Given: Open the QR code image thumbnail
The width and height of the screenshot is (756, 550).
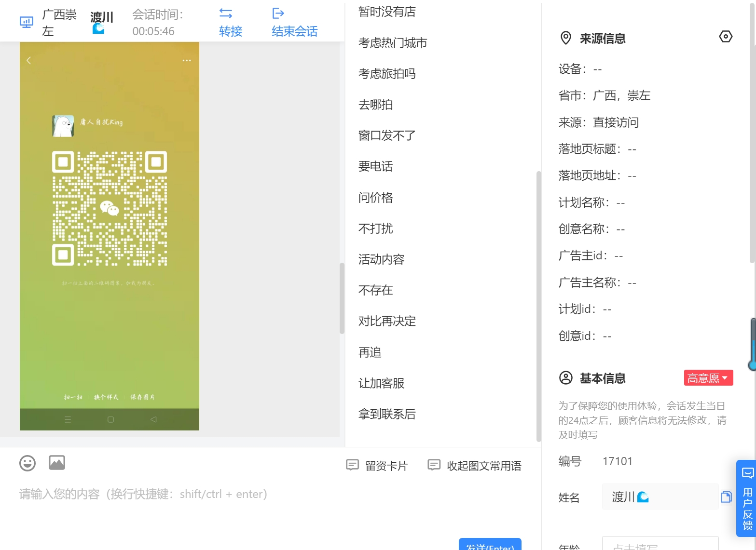Looking at the screenshot, I should click(x=110, y=236).
